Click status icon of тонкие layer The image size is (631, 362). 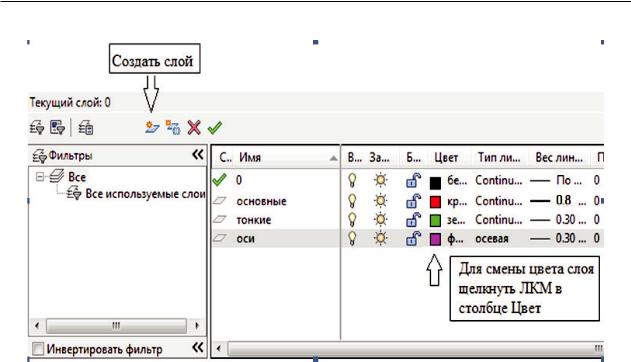click(219, 219)
